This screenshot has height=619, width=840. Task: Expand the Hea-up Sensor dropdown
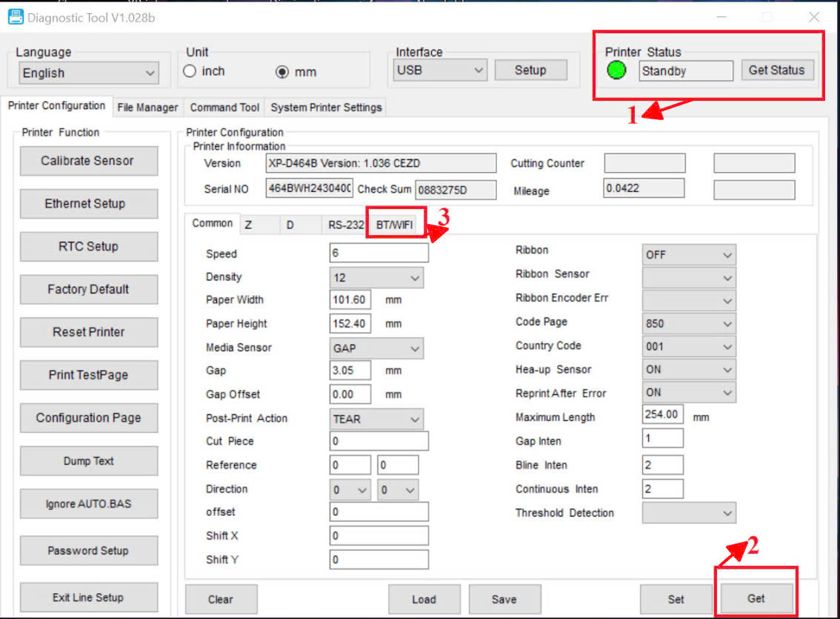pos(689,370)
